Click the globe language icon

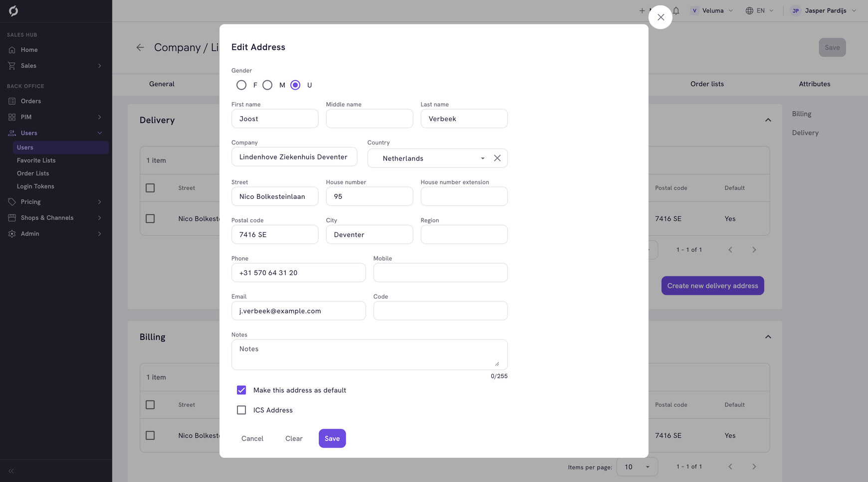click(x=749, y=10)
